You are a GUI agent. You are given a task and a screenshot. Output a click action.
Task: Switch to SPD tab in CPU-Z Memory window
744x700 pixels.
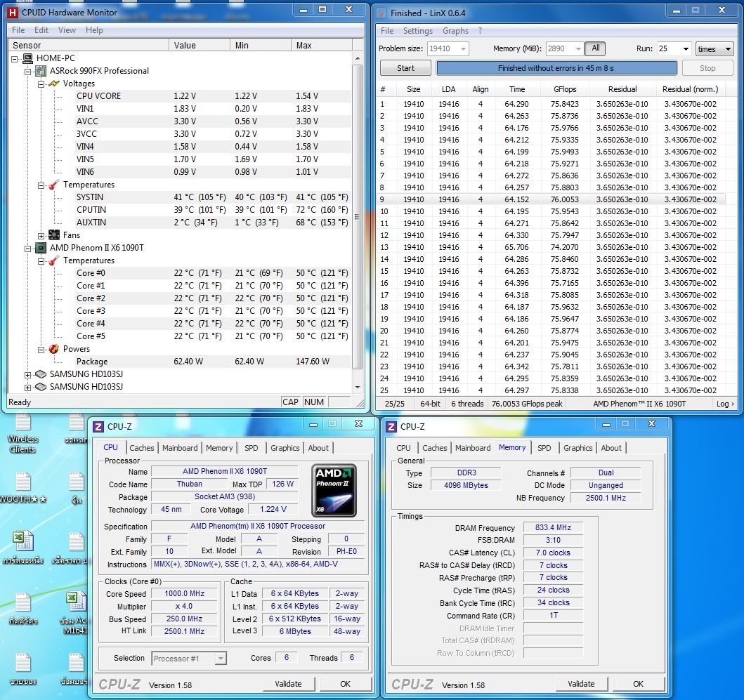click(x=544, y=448)
